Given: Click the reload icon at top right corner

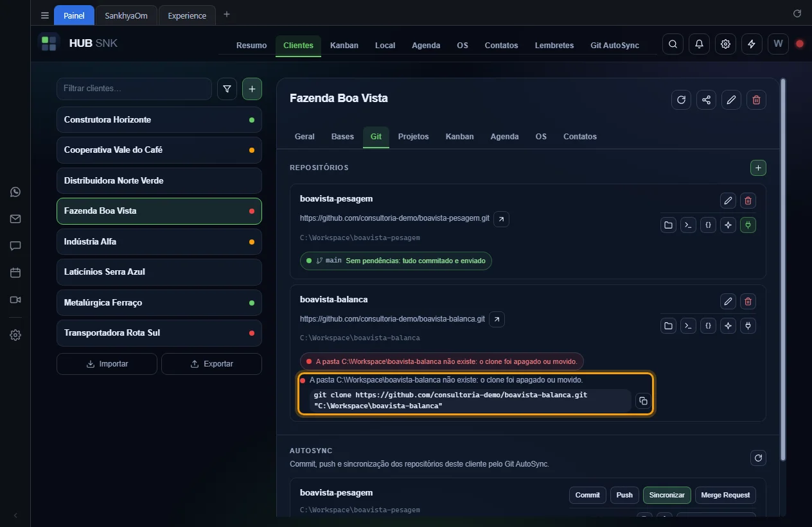Looking at the screenshot, I should (797, 13).
